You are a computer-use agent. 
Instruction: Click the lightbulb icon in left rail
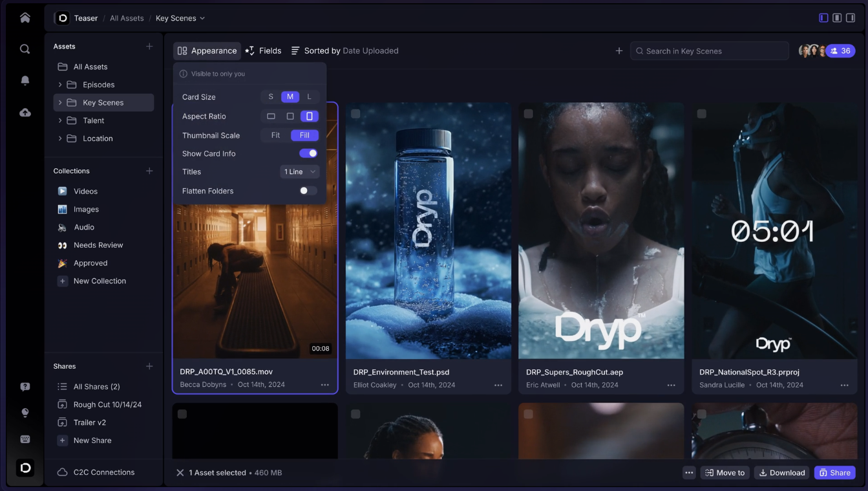tap(25, 413)
